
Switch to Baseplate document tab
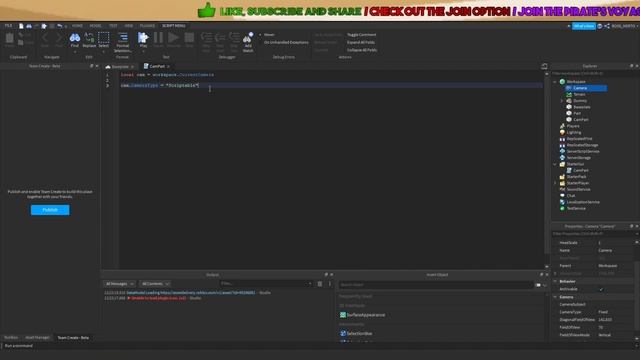pyautogui.click(x=120, y=67)
